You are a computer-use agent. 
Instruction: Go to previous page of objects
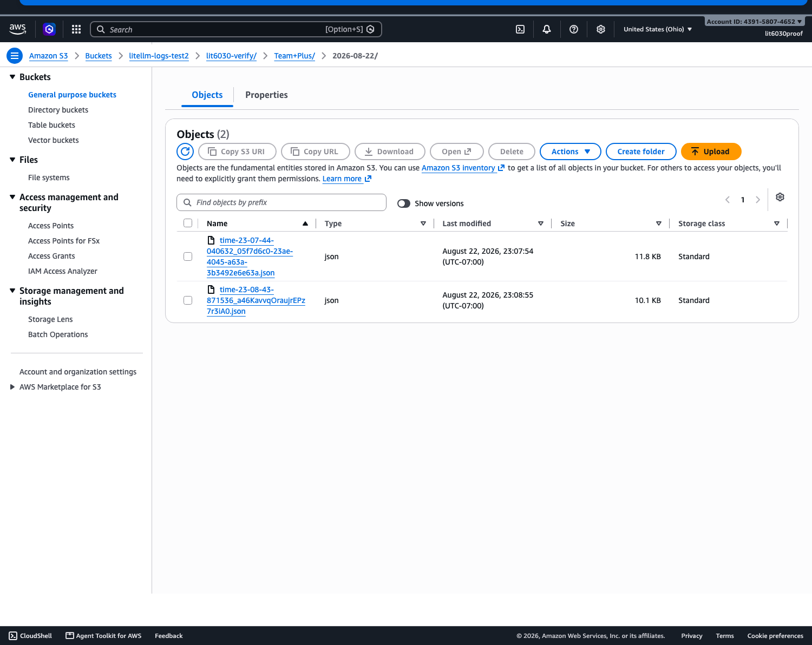[x=728, y=200]
